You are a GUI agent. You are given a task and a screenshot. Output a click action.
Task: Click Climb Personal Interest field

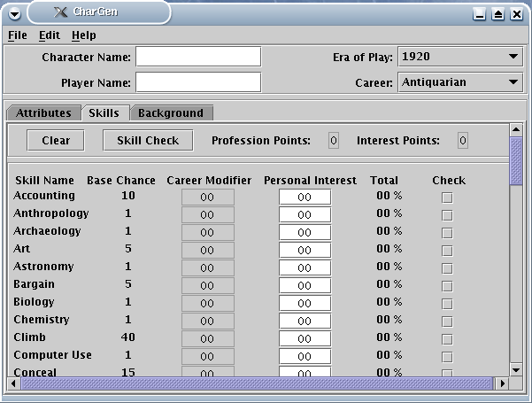coord(305,338)
